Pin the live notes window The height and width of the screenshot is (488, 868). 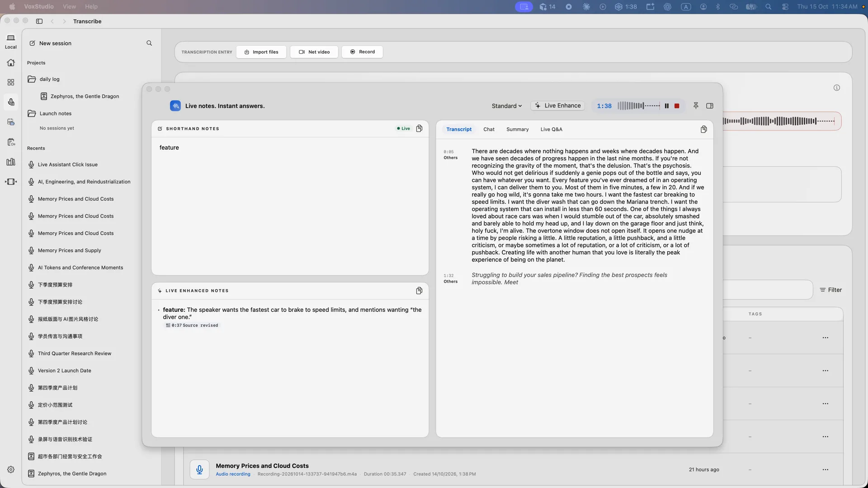coord(696,106)
